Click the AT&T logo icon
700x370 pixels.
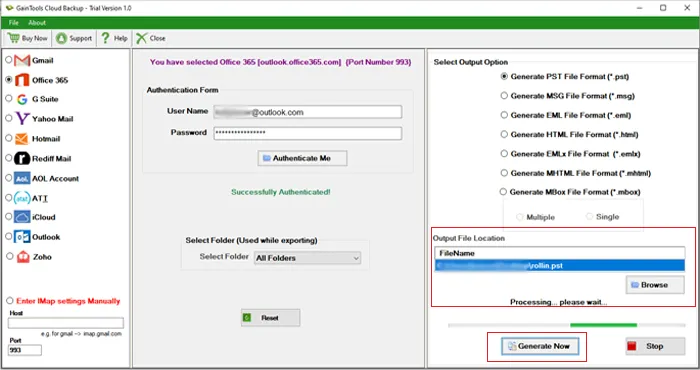click(22, 198)
